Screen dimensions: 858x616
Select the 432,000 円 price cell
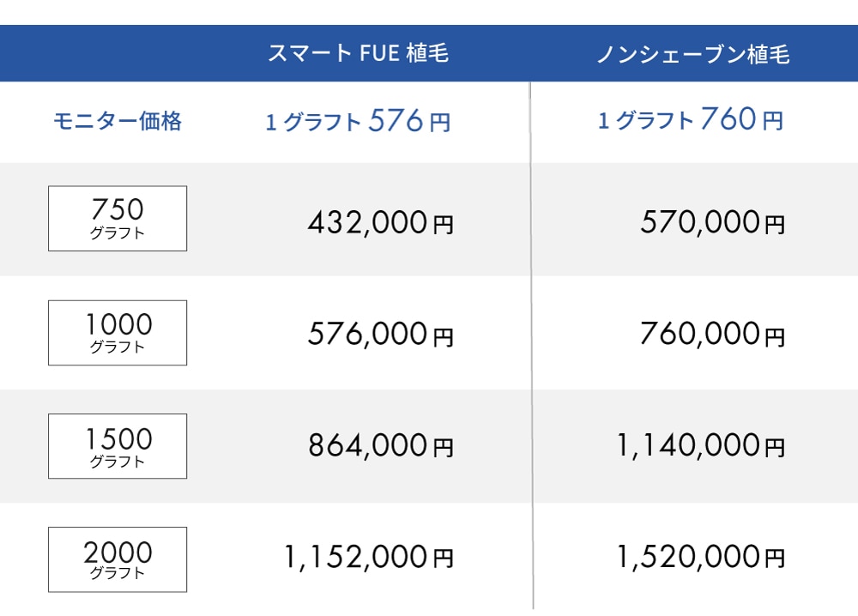(x=381, y=223)
